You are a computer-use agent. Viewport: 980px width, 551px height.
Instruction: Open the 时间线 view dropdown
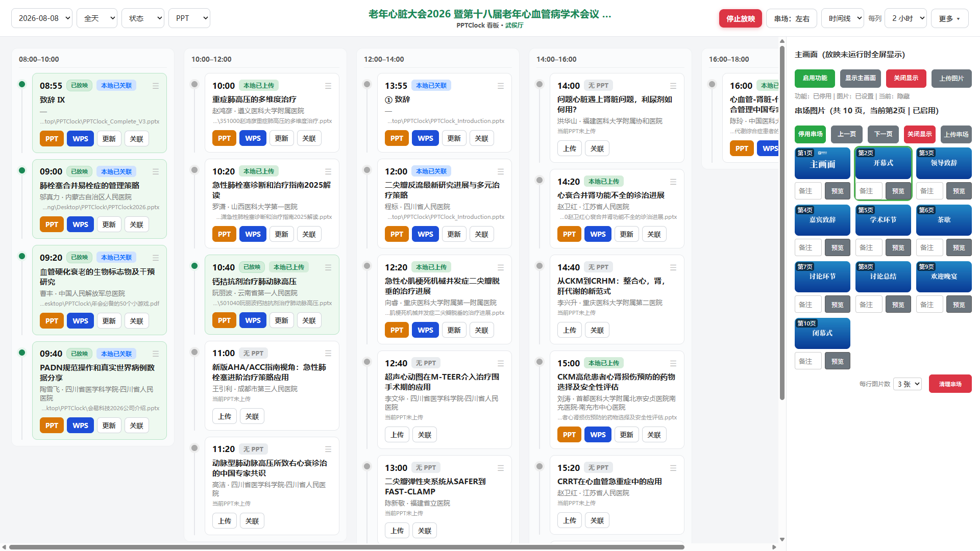(843, 18)
